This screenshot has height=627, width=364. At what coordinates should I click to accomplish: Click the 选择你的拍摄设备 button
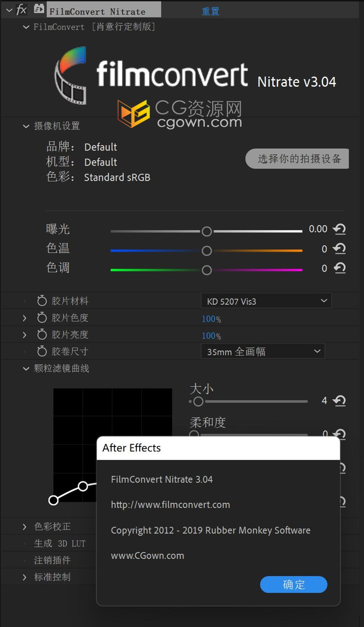pyautogui.click(x=297, y=159)
